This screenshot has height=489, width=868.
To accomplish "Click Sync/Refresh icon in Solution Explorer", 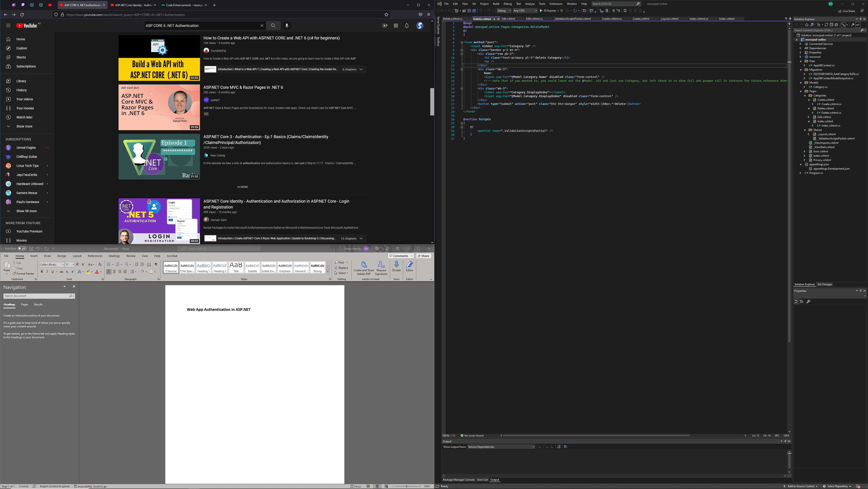I will click(x=826, y=25).
